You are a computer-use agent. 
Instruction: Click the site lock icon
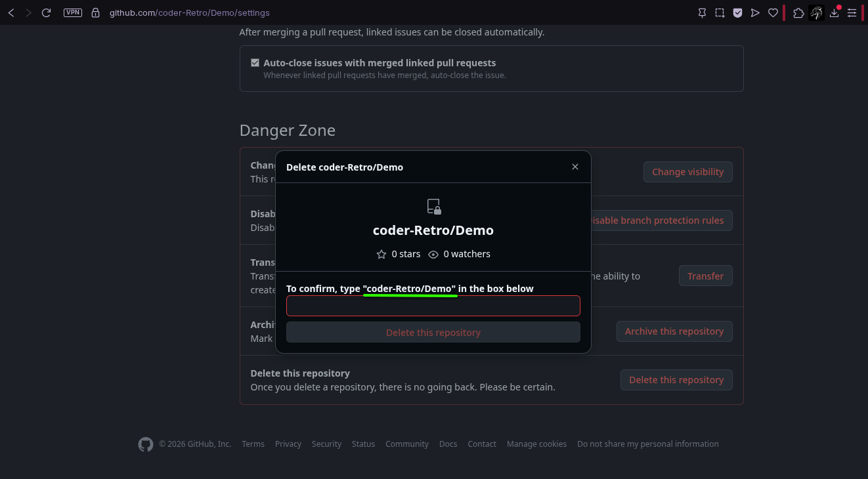coord(96,12)
